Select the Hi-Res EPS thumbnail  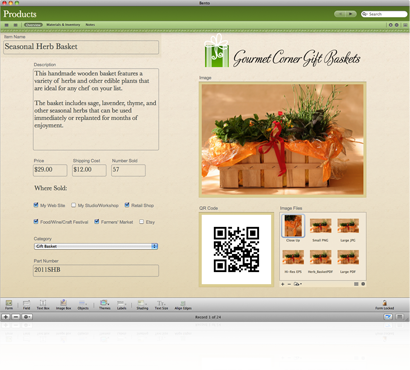click(x=293, y=257)
